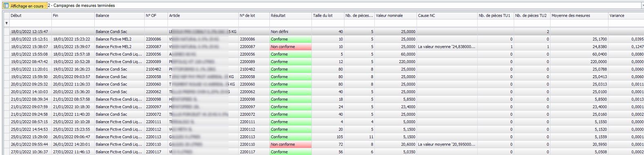Click the filter field under Début
644x155 pixels.
(31, 23)
